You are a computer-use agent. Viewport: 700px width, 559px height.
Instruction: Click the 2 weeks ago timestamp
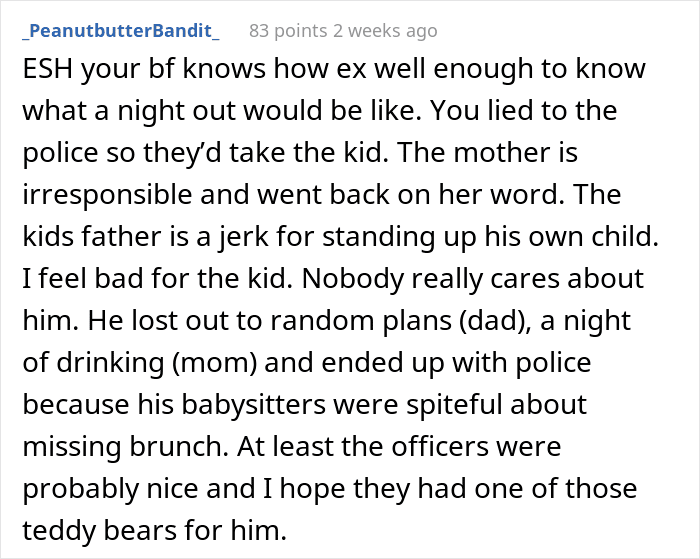(x=385, y=31)
